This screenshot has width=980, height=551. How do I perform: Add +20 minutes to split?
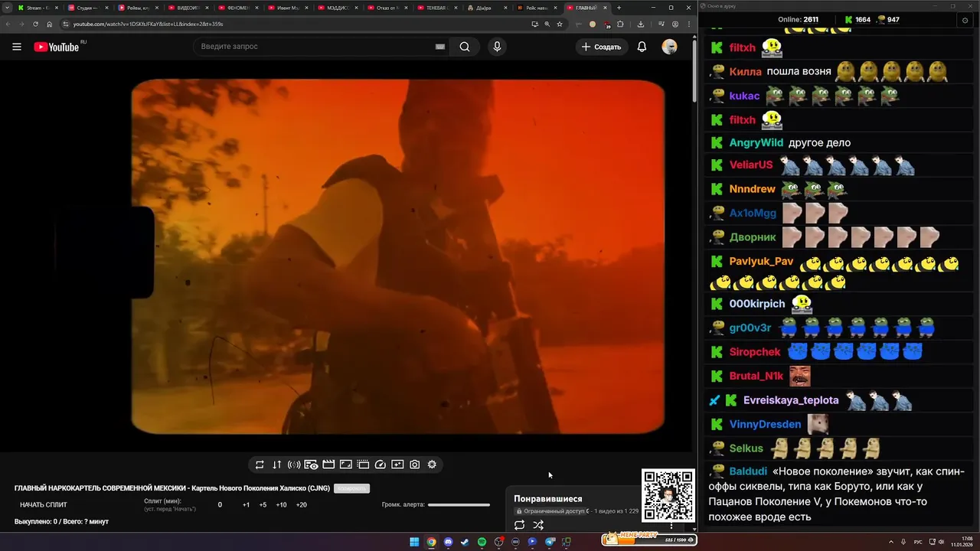click(301, 505)
